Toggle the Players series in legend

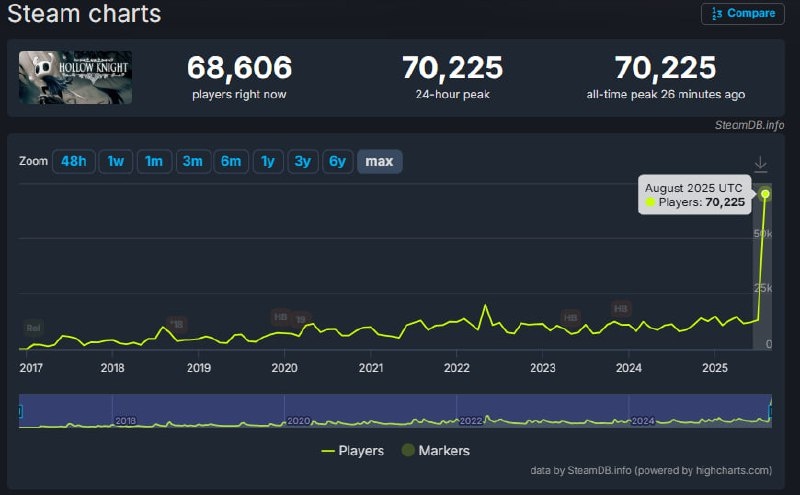point(353,451)
